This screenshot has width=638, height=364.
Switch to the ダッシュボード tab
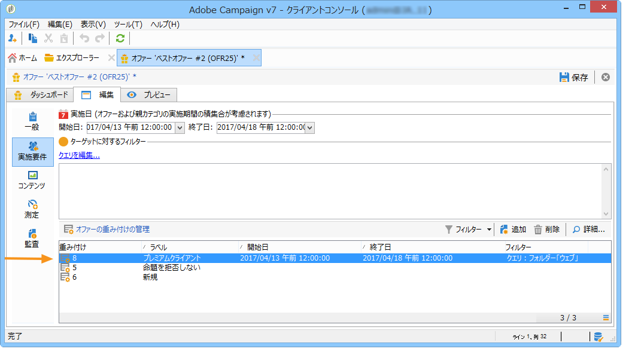[x=40, y=94]
